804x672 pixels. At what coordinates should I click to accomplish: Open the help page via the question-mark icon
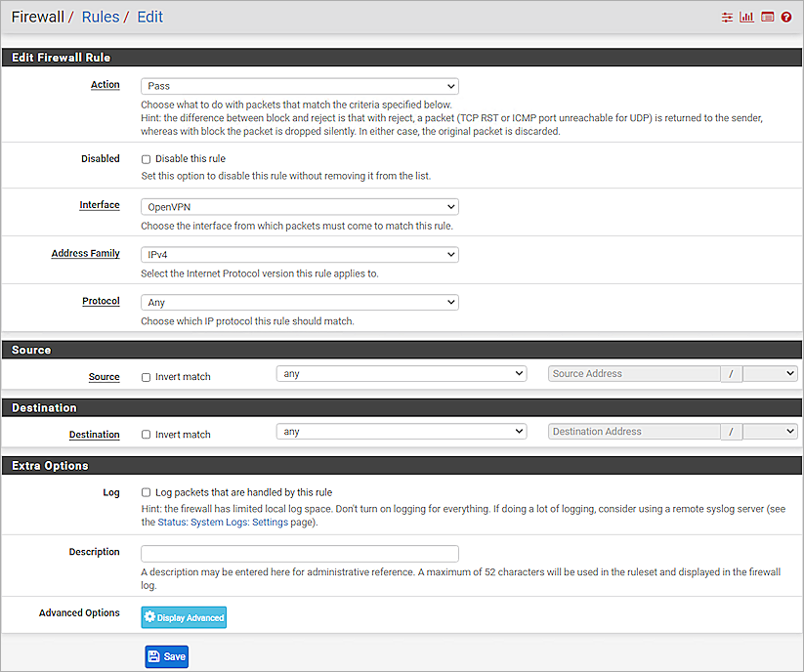[x=786, y=17]
